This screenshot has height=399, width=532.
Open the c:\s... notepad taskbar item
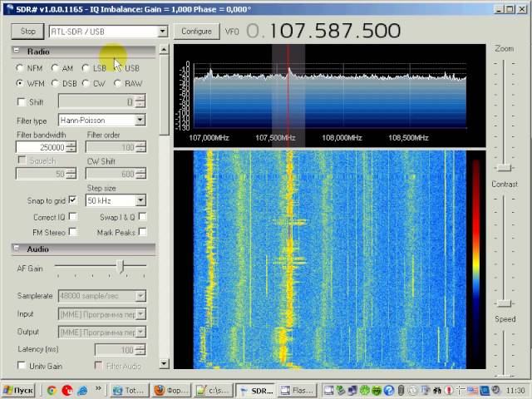214,391
